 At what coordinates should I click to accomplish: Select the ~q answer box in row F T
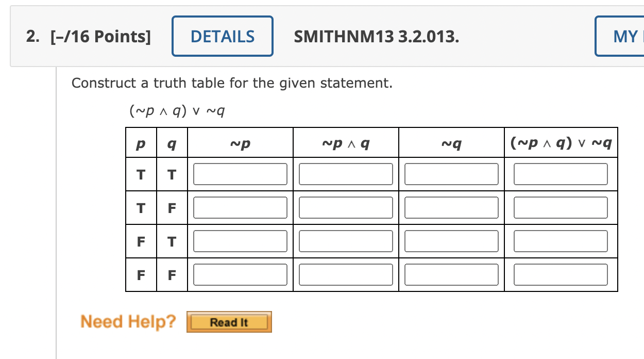[x=451, y=241]
